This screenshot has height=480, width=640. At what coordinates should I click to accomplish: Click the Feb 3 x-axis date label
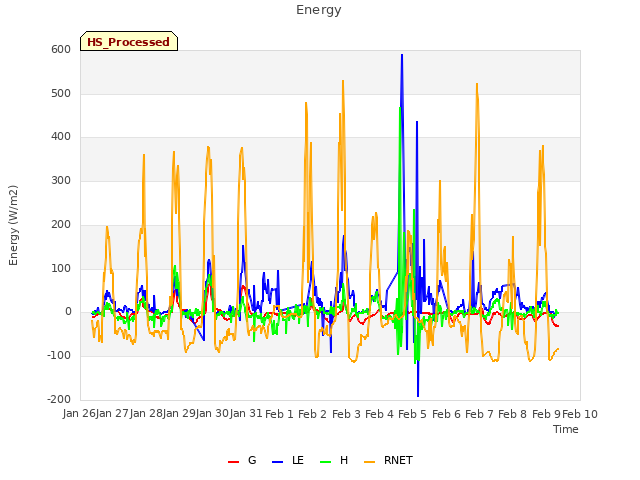click(x=347, y=414)
